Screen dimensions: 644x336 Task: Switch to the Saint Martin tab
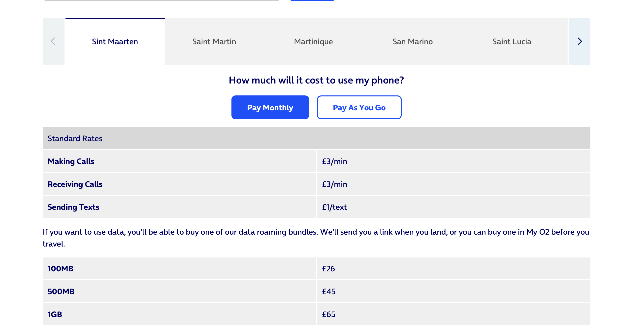(x=215, y=42)
